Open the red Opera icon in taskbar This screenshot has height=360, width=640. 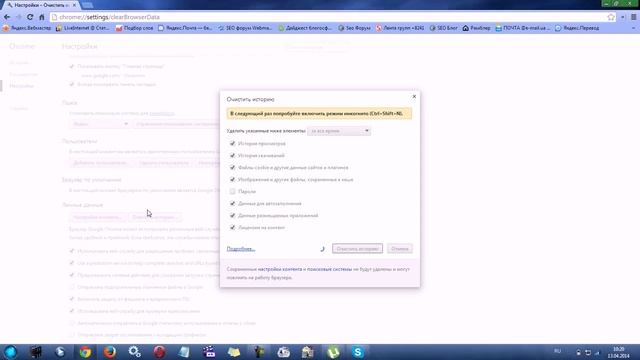160,352
